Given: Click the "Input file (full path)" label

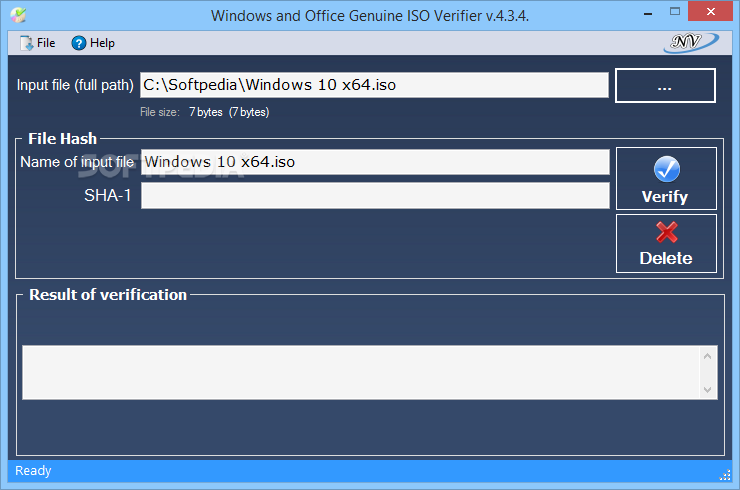Looking at the screenshot, I should point(75,85).
